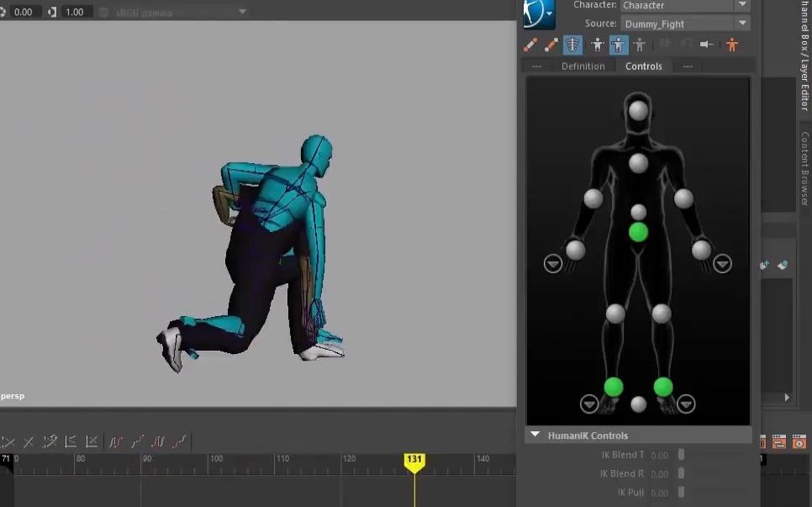The image size is (812, 507).
Task: Collapse the HumanIK Controls section
Action: point(535,435)
